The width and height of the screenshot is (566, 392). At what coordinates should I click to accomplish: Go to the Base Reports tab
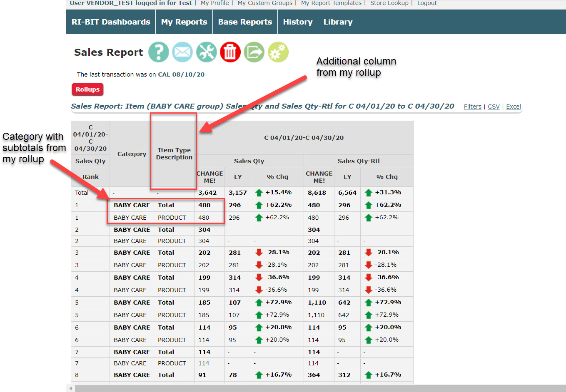point(245,22)
